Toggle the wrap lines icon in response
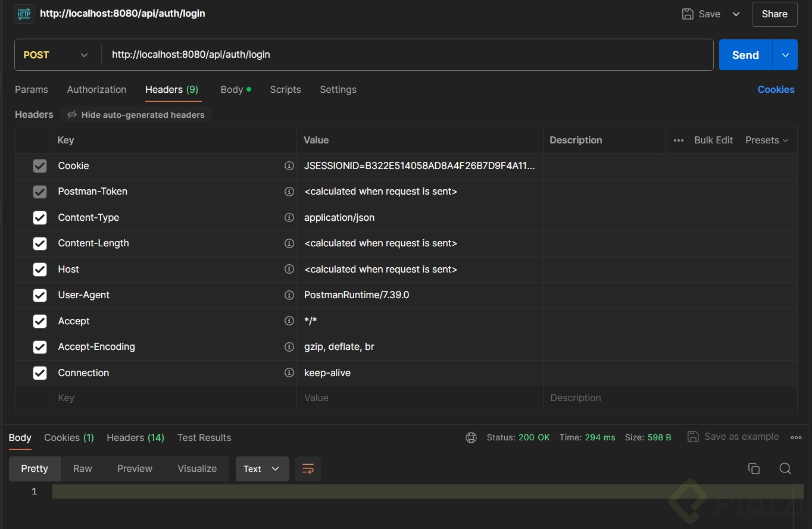 pyautogui.click(x=308, y=469)
